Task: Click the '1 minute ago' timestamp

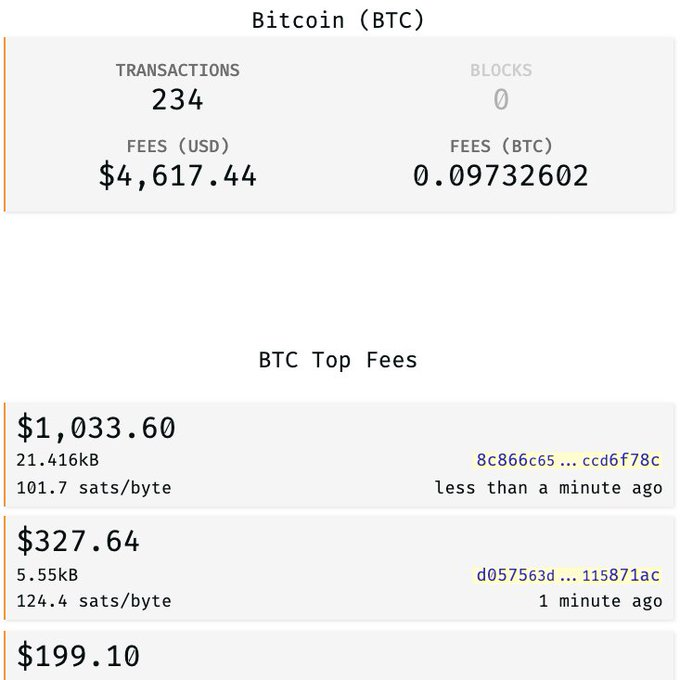Action: pos(601,601)
